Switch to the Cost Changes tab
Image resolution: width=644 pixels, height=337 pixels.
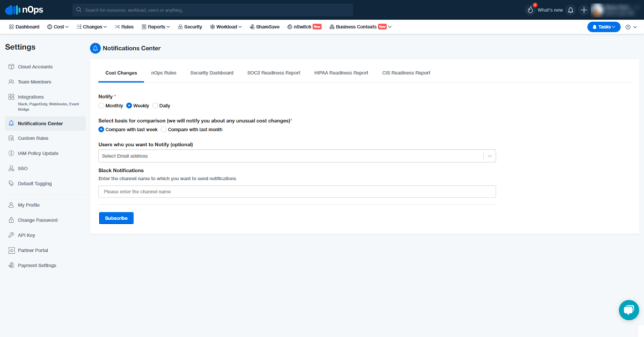(x=121, y=73)
